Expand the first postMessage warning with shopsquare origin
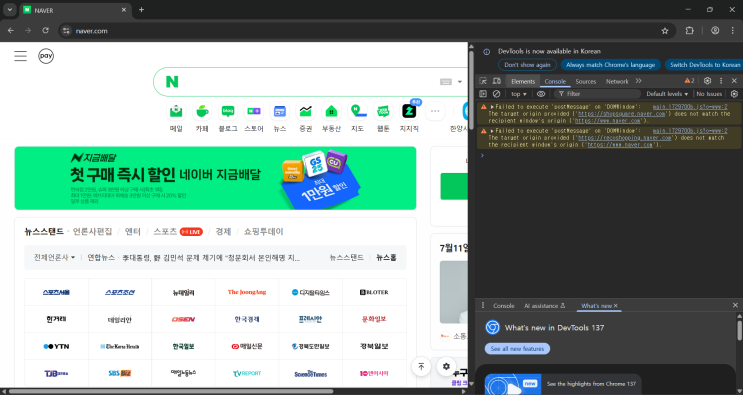Image resolution: width=743 pixels, height=395 pixels. point(492,107)
